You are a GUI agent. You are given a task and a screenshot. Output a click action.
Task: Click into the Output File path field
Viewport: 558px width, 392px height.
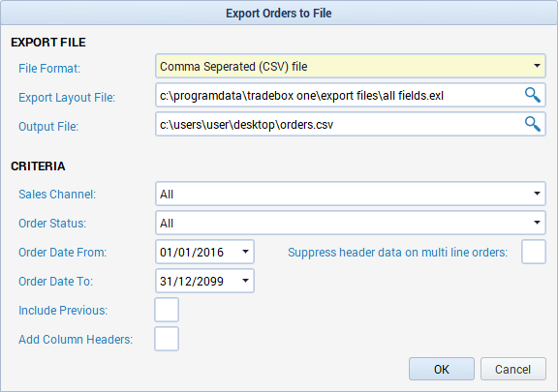[x=338, y=124]
